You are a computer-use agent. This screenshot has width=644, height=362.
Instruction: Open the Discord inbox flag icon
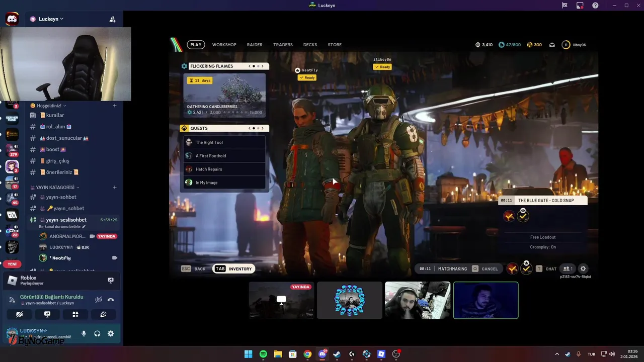click(565, 5)
